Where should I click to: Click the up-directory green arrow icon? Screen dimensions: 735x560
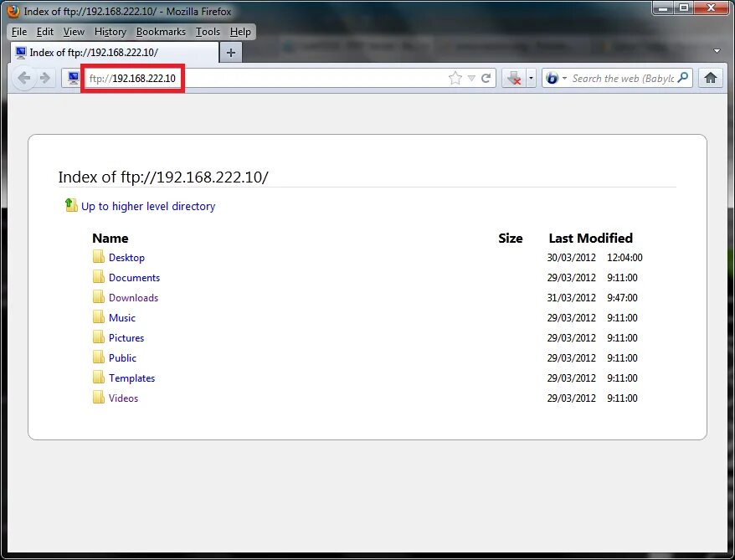pos(71,205)
